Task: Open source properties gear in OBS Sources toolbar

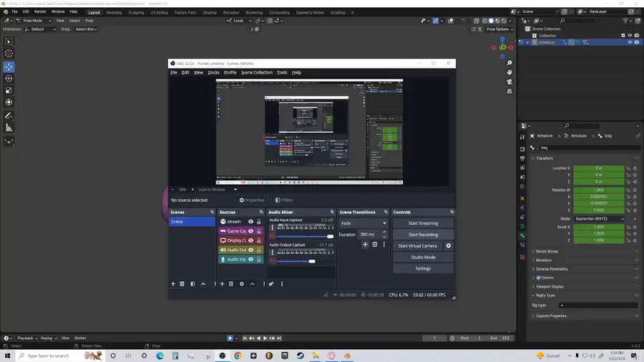Action: pyautogui.click(x=242, y=284)
